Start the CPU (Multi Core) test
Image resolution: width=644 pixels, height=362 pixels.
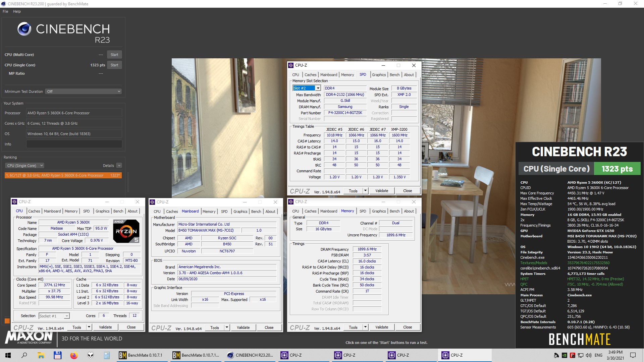(x=114, y=55)
